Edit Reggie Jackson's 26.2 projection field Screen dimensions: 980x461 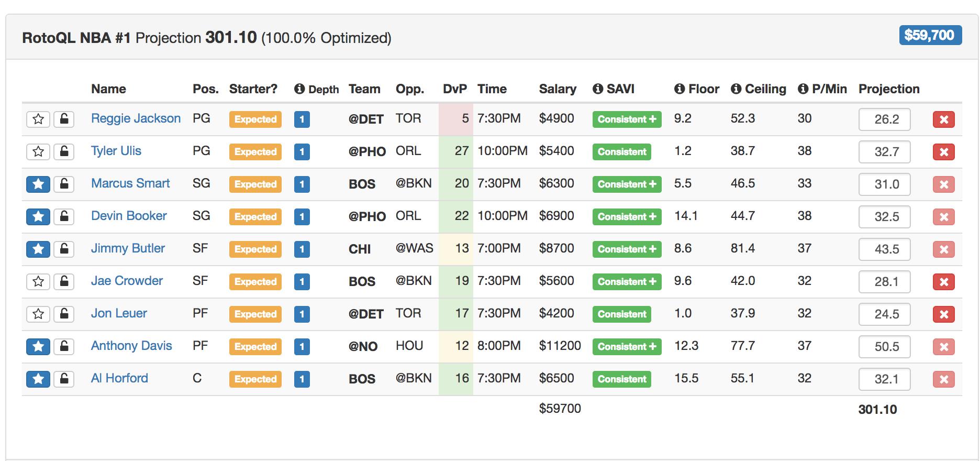point(885,119)
